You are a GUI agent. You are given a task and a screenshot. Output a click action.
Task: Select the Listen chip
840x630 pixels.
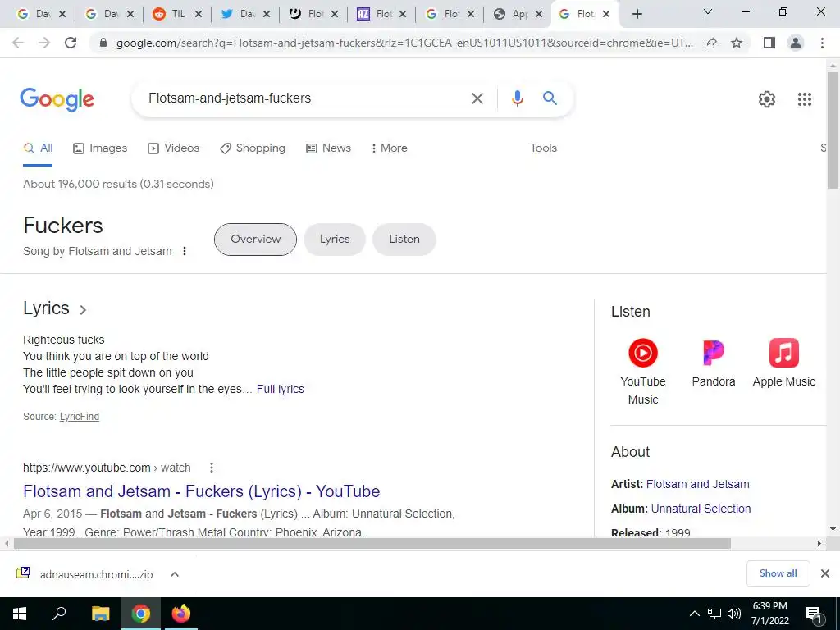tap(404, 240)
